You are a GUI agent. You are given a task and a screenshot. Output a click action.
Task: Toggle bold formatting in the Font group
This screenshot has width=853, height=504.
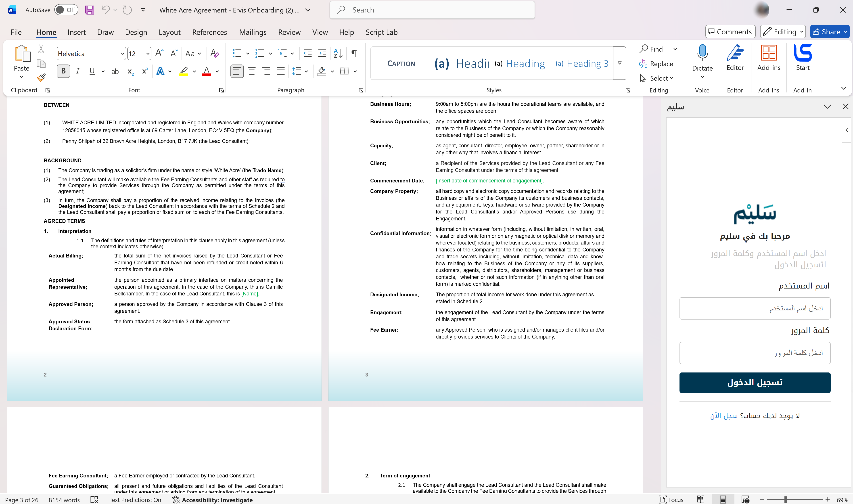tap(63, 71)
